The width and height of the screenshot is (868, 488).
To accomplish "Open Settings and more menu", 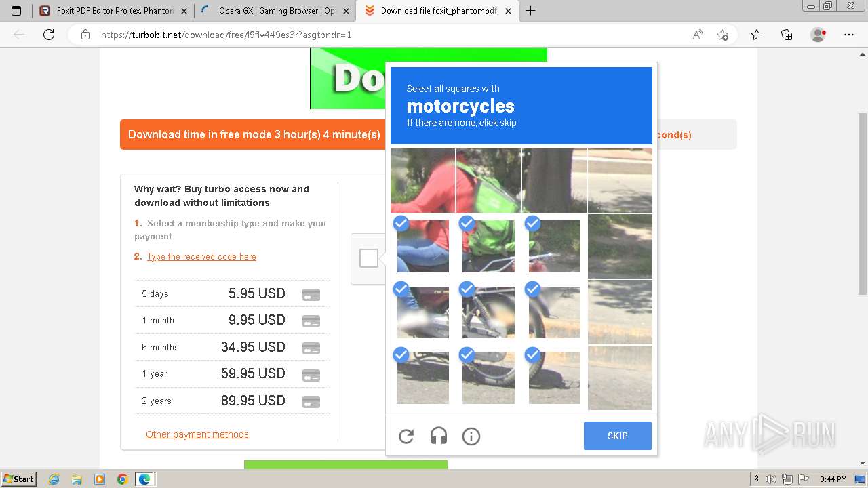I will coord(849,35).
